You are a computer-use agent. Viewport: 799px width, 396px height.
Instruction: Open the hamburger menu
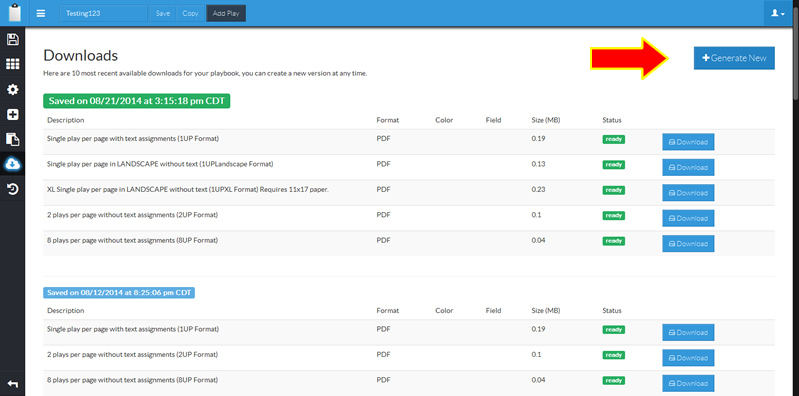(x=41, y=13)
